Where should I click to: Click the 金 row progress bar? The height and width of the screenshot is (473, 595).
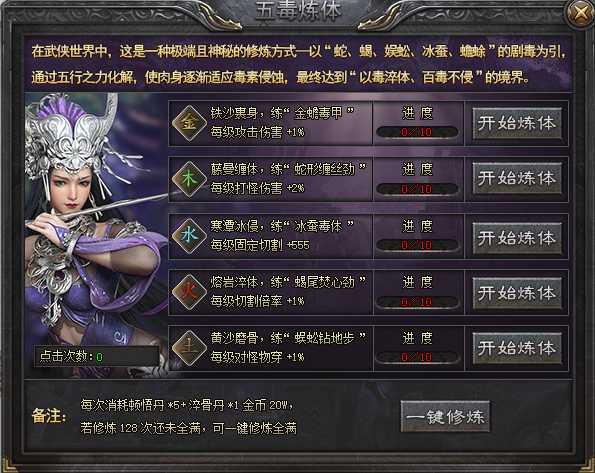point(417,132)
